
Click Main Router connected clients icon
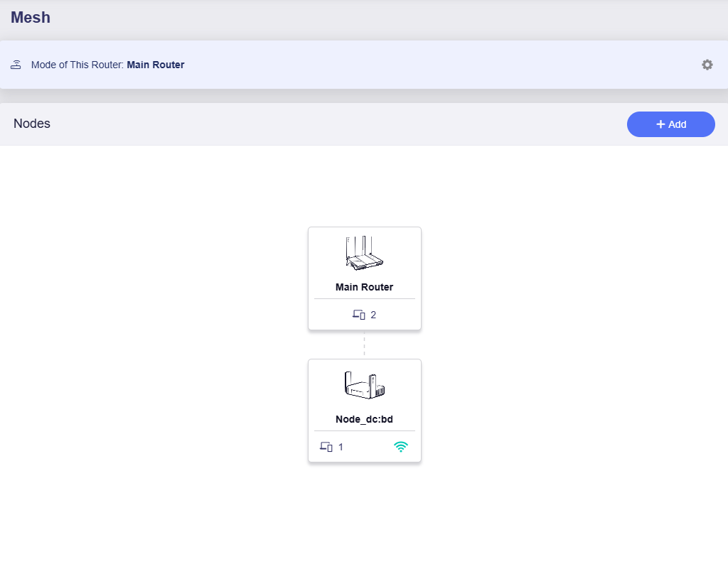point(358,315)
